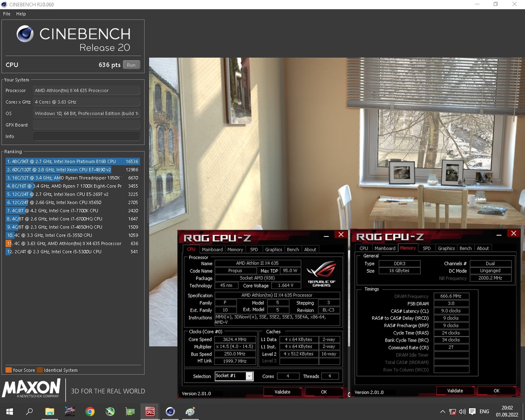Click Cinebench taskbar icon
The height and width of the screenshot is (420, 525).
point(170,411)
